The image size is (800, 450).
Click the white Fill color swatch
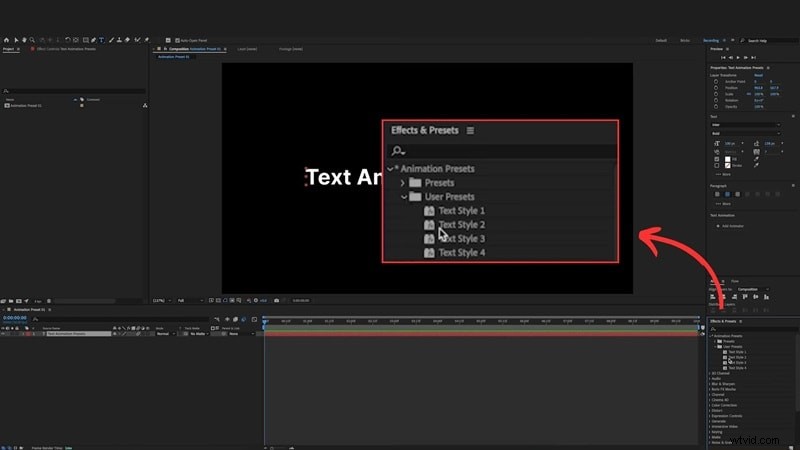728,159
